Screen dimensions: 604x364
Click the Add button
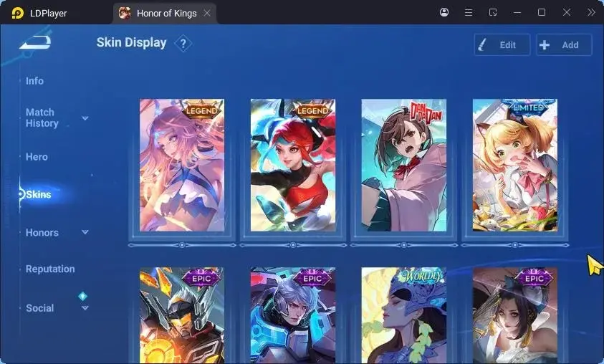[x=564, y=45]
